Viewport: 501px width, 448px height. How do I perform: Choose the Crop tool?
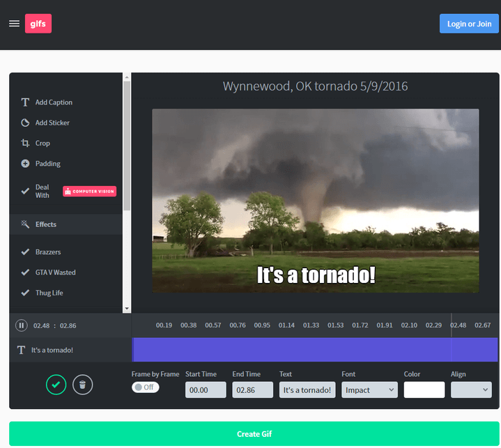43,143
